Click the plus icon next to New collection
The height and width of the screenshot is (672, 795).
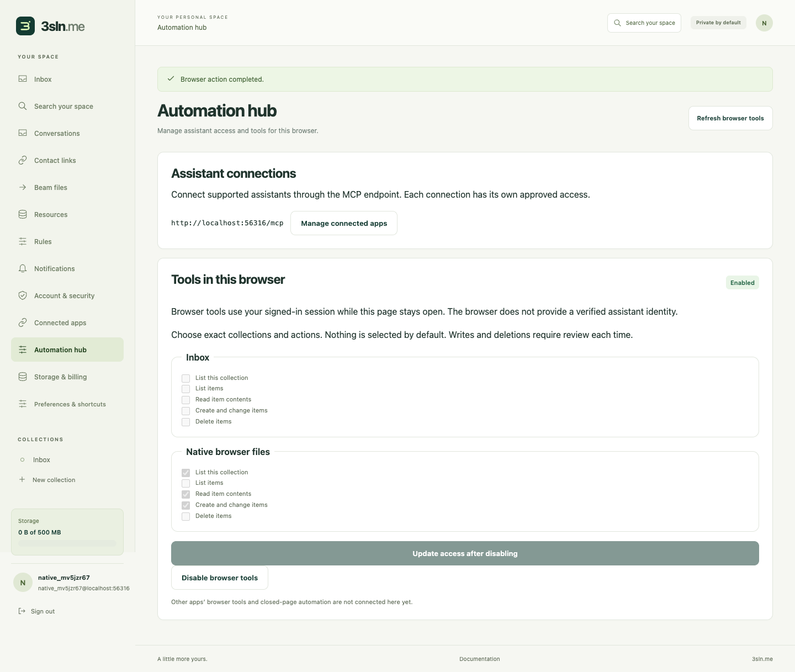click(x=22, y=479)
